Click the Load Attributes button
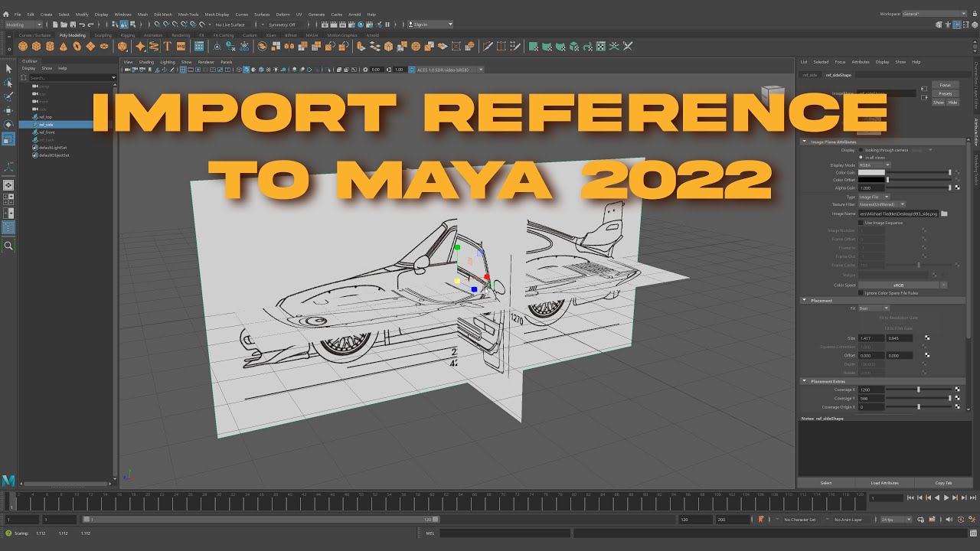The width and height of the screenshot is (980, 551). click(x=885, y=483)
